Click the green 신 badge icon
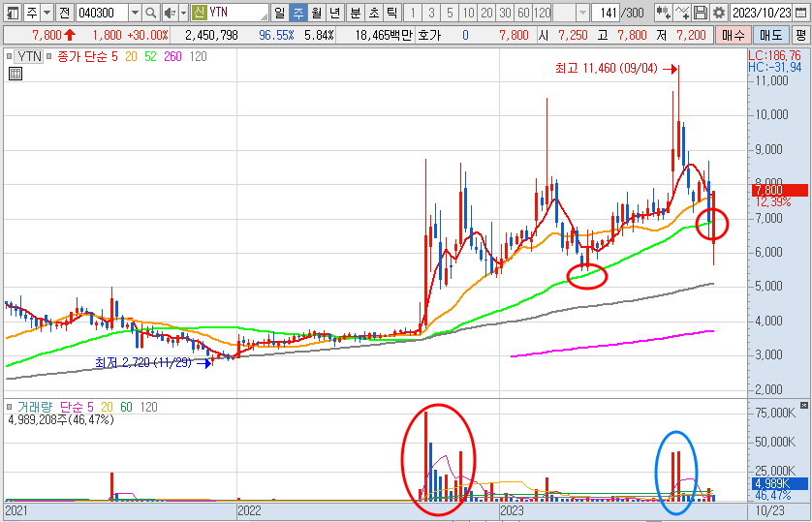The width and height of the screenshot is (812, 522). pos(200,12)
